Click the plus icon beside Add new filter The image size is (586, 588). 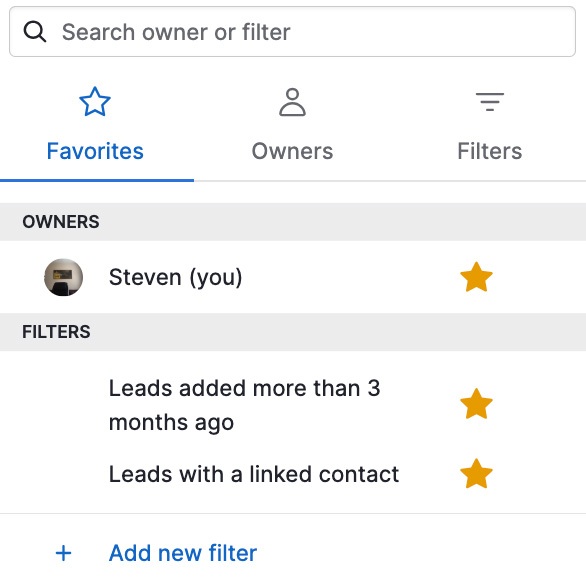click(x=63, y=553)
